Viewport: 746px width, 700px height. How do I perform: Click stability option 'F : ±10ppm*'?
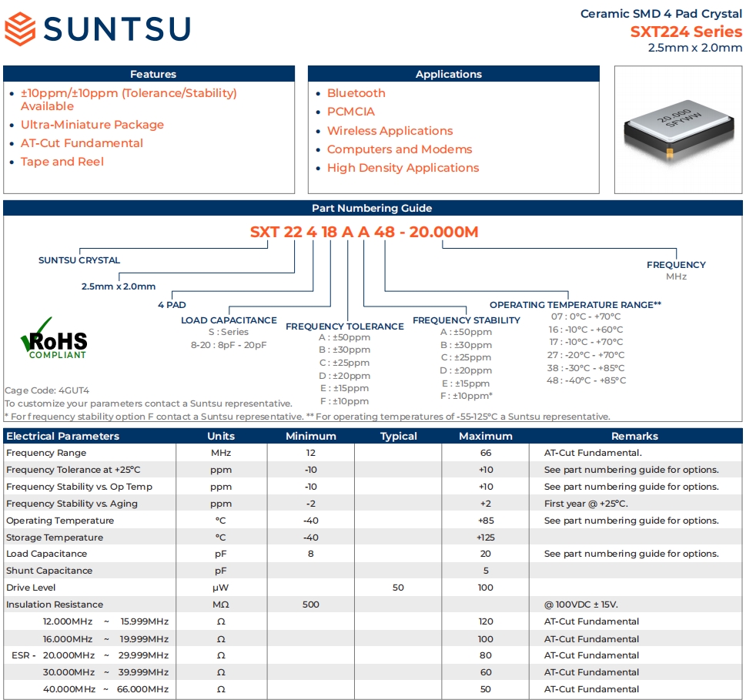pos(467,396)
